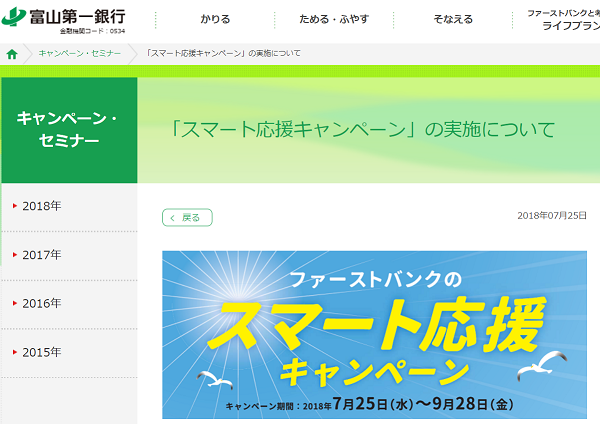
Task: Click the breadcrumb text 「スマート応援キャンペーン」の実施について
Action: (223, 53)
